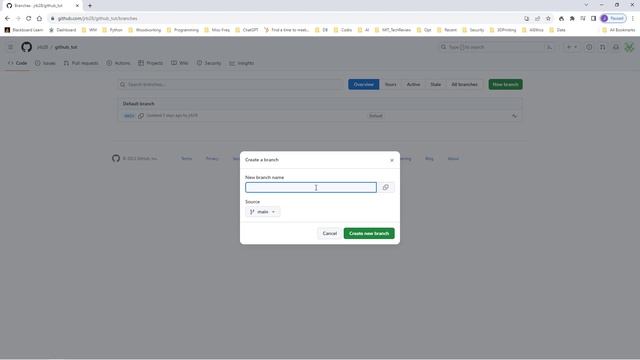Viewport: 640px width, 360px height.
Task: Select the Stale branches filter
Action: pos(436,84)
